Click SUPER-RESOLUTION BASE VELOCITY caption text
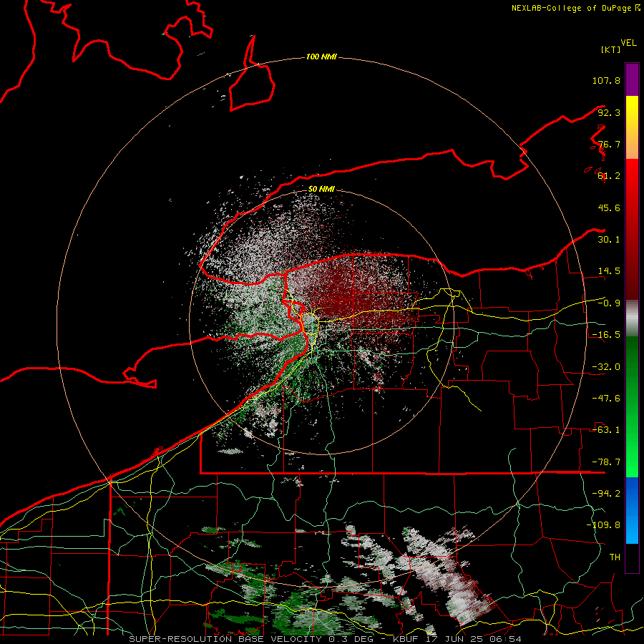Screen dimensions: 644x644 point(225,639)
